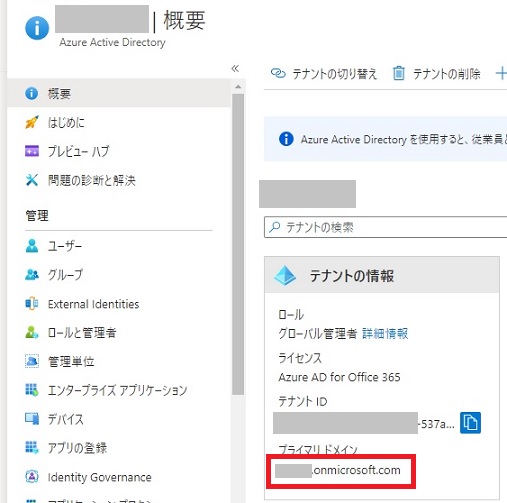Open the ロールと管理者 icon
Viewport: 507px width, 503px height.
click(x=32, y=332)
